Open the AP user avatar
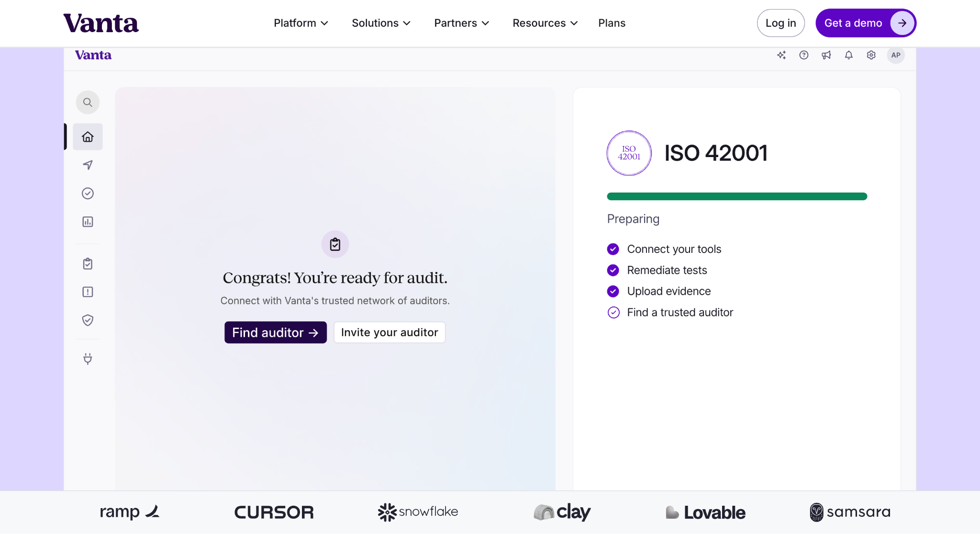Screen dimensions: 980x534 (896, 55)
